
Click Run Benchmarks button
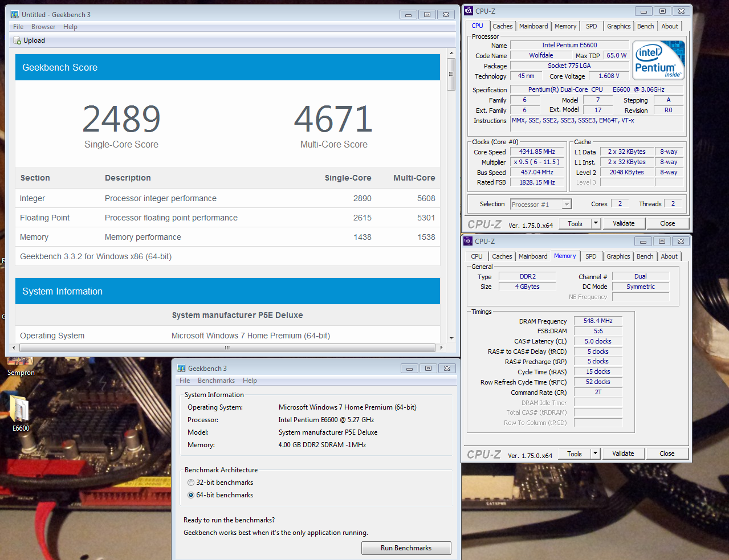click(x=406, y=548)
